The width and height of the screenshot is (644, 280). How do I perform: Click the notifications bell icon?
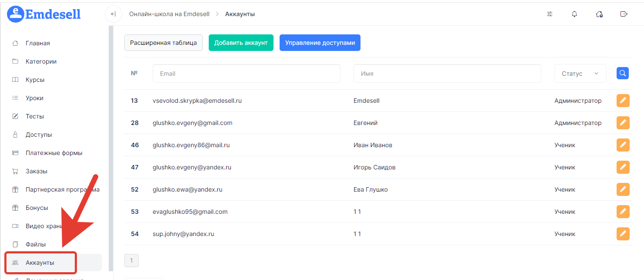pos(574,14)
